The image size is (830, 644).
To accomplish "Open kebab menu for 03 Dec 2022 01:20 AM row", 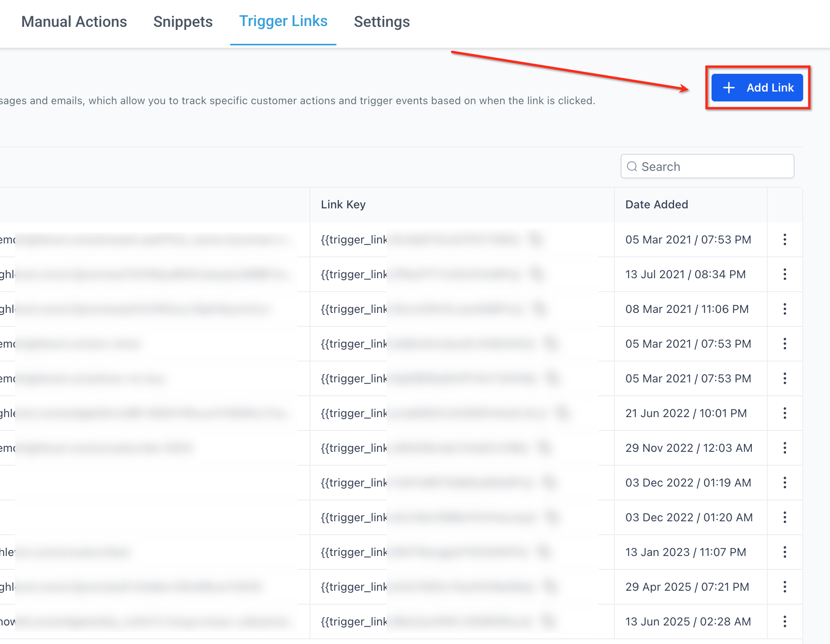I will (x=785, y=517).
